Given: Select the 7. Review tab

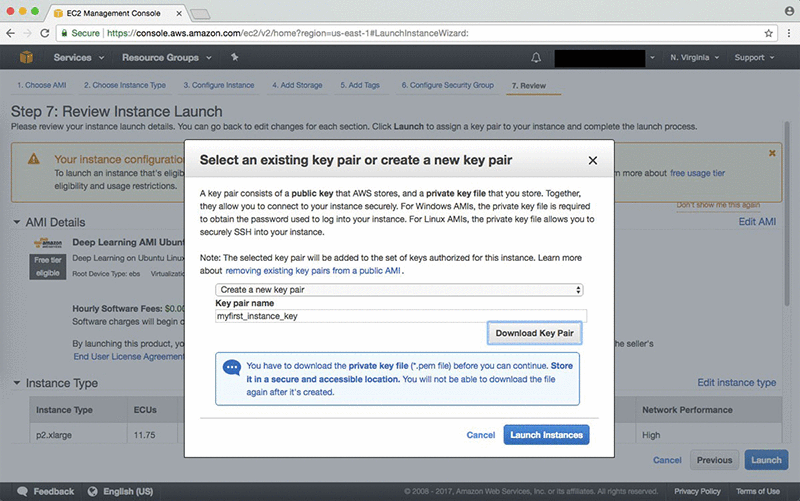Looking at the screenshot, I should (x=529, y=86).
